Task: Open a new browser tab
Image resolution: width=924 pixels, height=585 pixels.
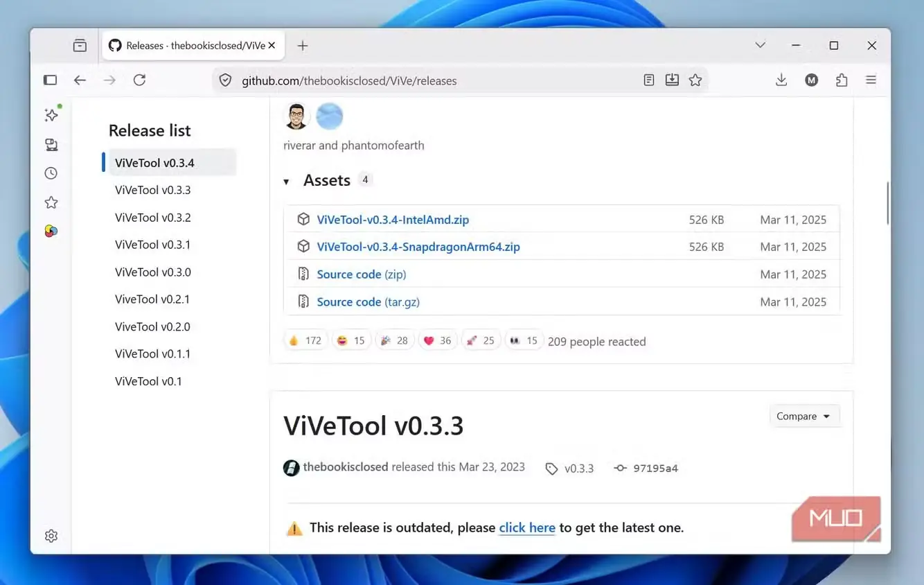Action: tap(303, 46)
